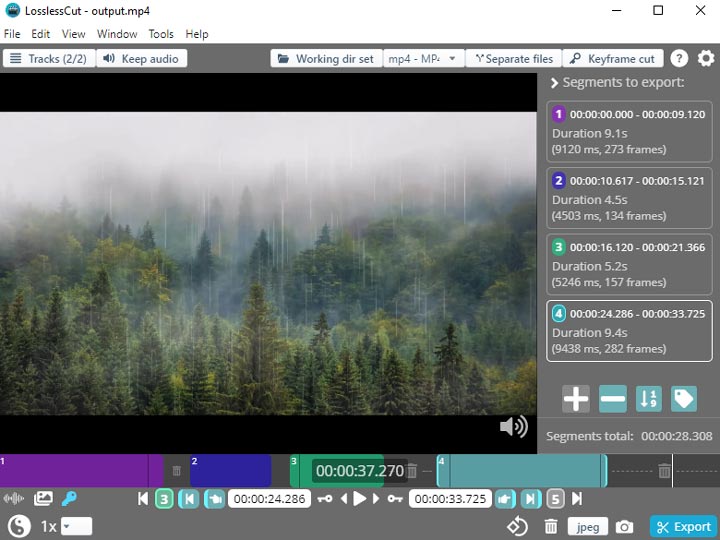
Task: Capture a snapshot with the camera icon
Action: [x=624, y=527]
